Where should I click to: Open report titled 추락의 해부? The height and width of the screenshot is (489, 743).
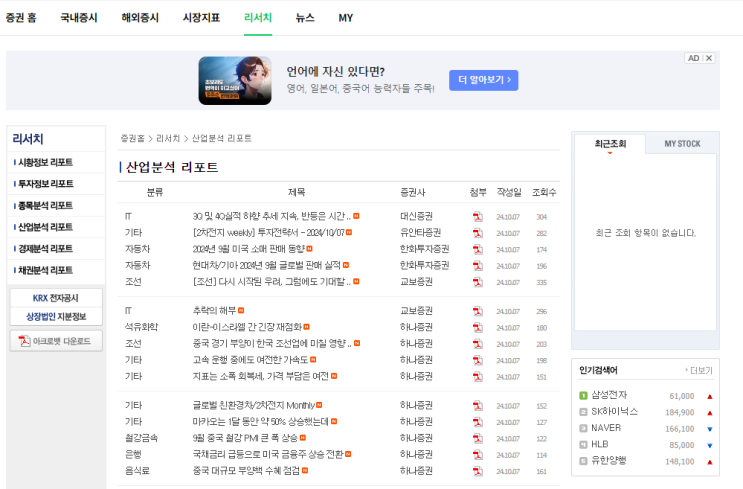(x=214, y=311)
